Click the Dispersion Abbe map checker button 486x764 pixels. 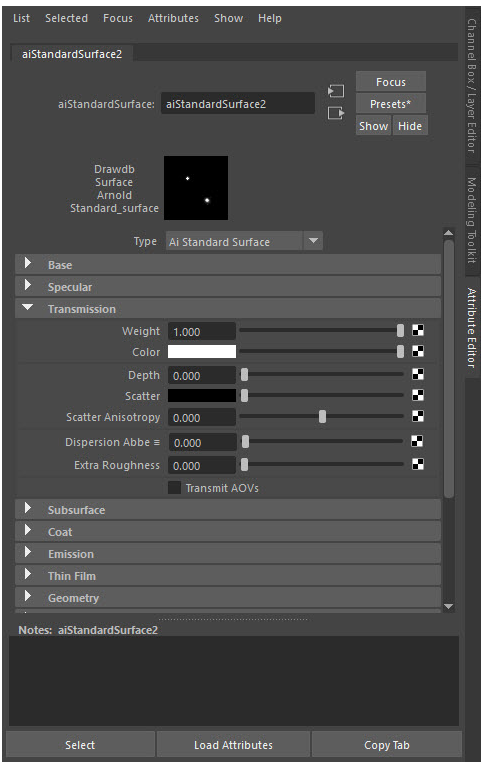pyautogui.click(x=417, y=441)
